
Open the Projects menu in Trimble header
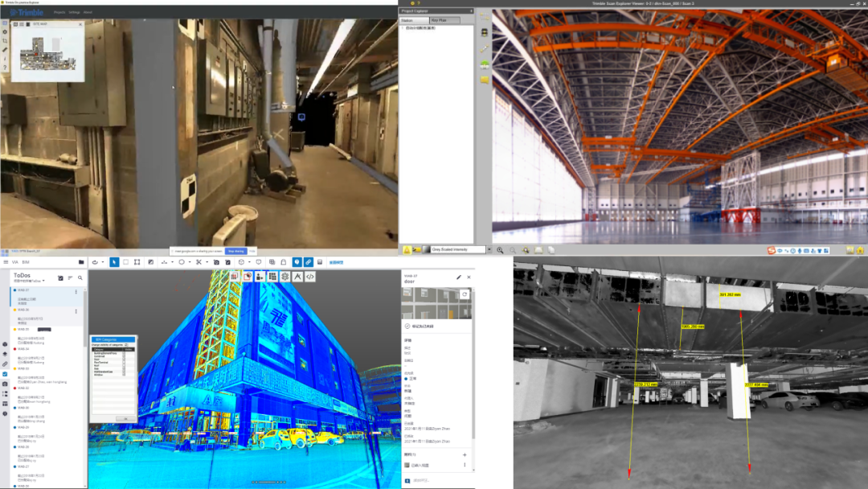(59, 13)
